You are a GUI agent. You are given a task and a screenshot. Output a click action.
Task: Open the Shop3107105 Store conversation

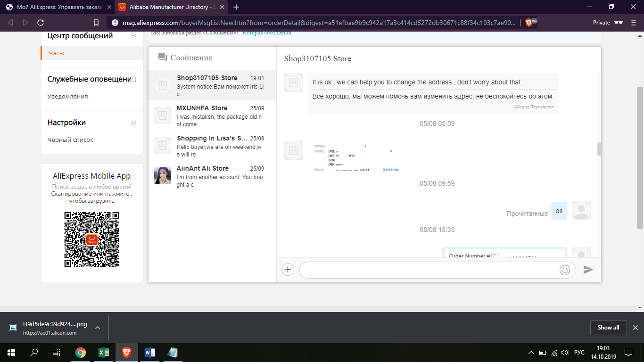coord(212,85)
